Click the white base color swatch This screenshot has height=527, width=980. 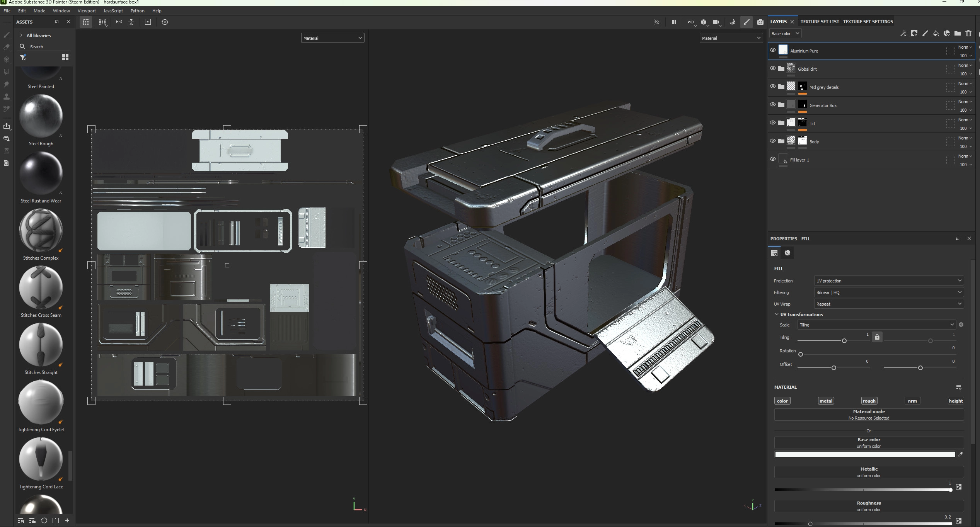click(864, 454)
